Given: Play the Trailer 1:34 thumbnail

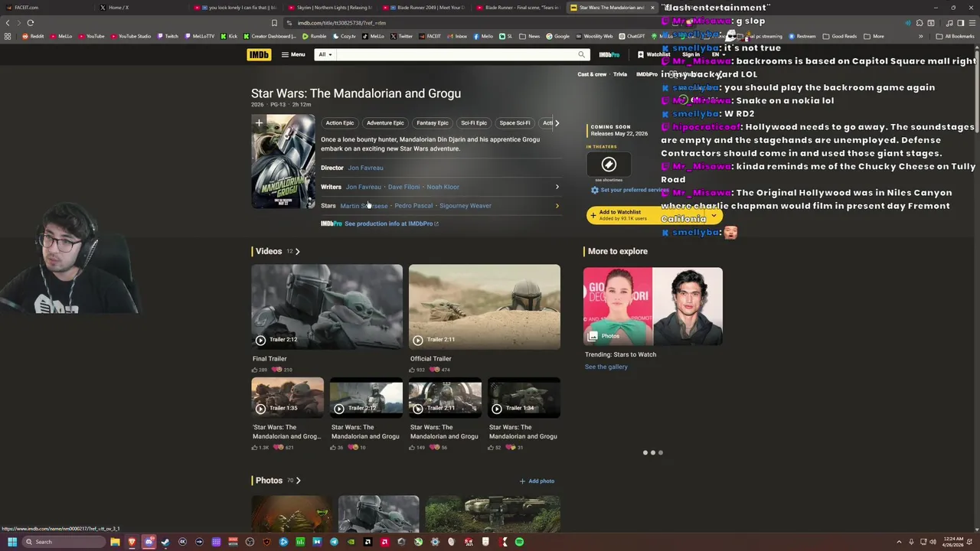Looking at the screenshot, I should click(524, 398).
